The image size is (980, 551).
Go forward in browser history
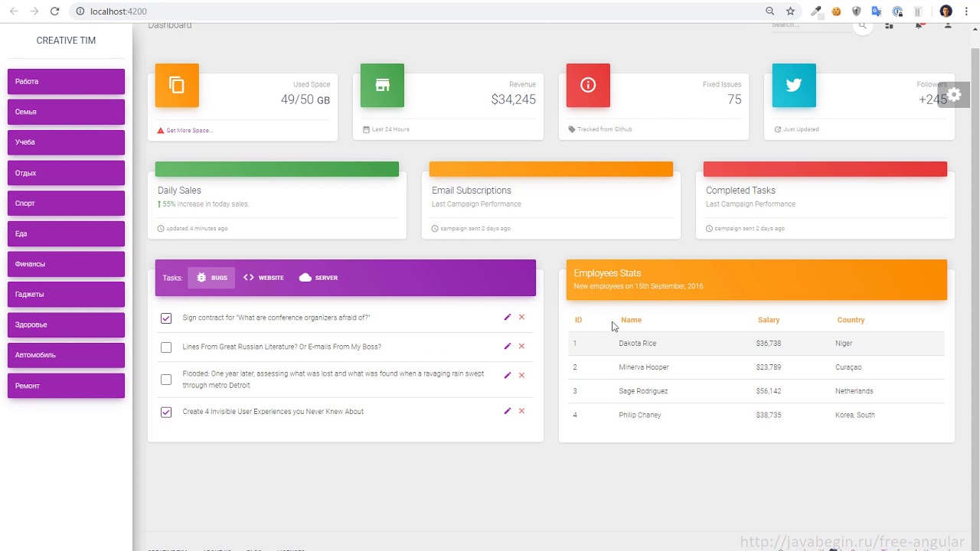(x=34, y=11)
